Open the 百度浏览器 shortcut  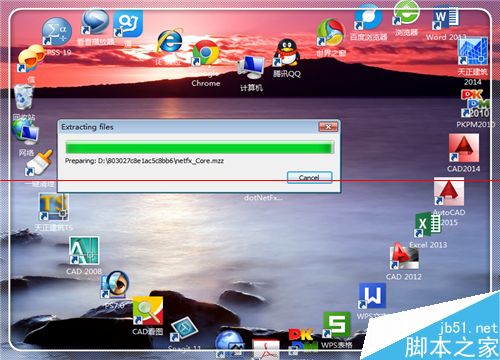[368, 17]
